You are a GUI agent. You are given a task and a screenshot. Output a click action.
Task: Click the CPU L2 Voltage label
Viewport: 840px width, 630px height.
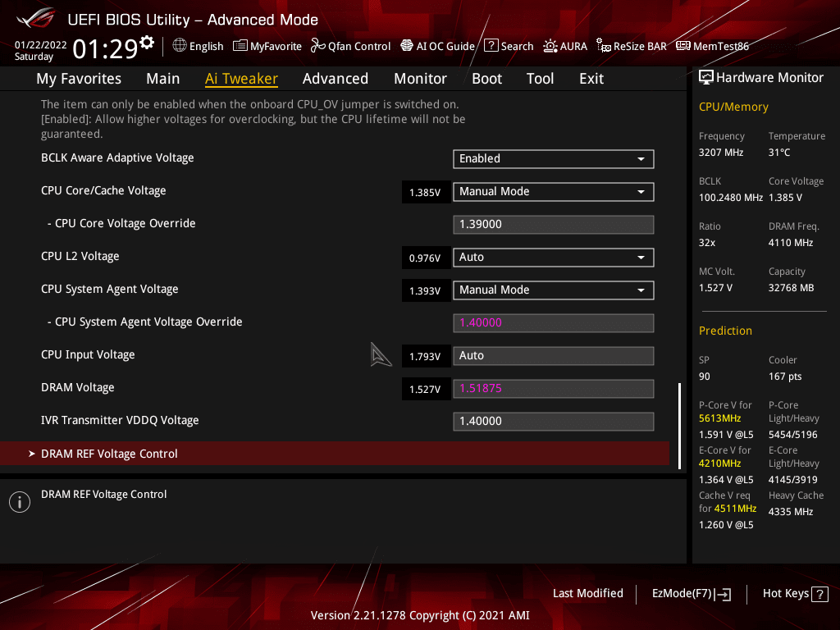tap(80, 257)
